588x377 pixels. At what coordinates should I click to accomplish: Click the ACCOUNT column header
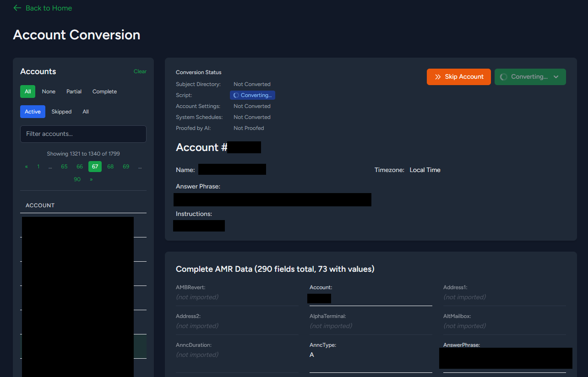pos(40,205)
